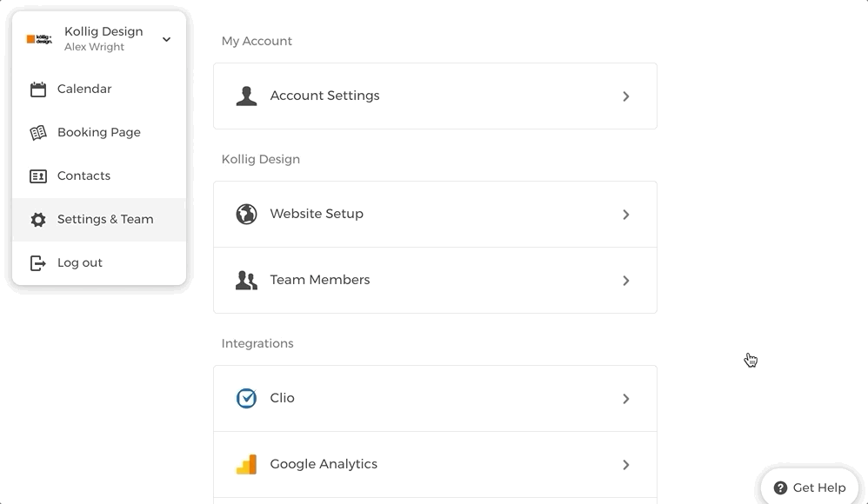The image size is (868, 504).
Task: Click the Log out arrow icon
Action: pyautogui.click(x=37, y=263)
